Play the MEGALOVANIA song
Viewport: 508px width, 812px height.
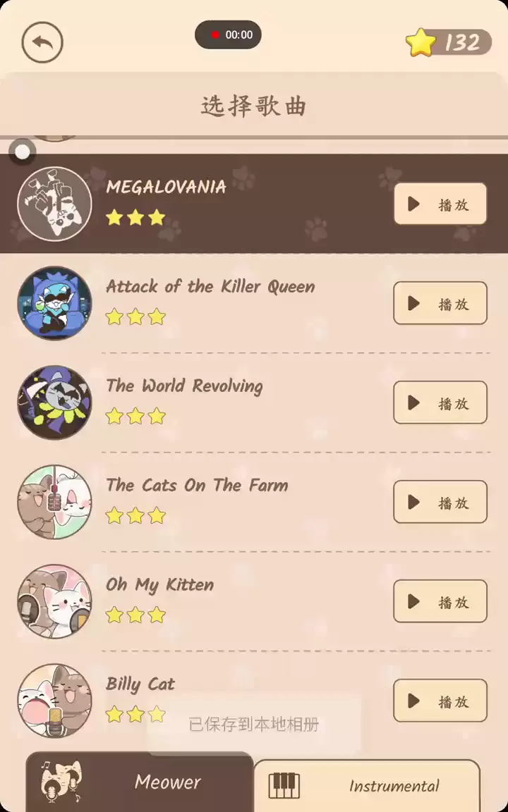440,204
